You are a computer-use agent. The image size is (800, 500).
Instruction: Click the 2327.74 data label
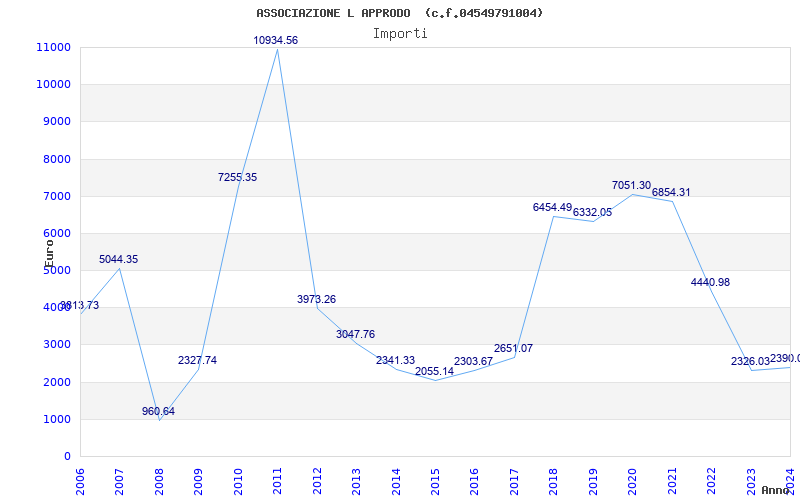(x=197, y=360)
